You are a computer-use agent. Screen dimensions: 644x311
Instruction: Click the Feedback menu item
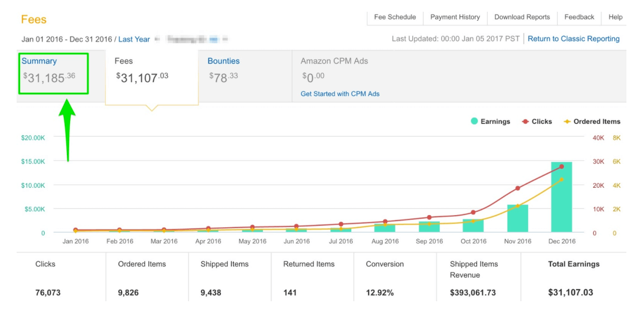point(579,17)
